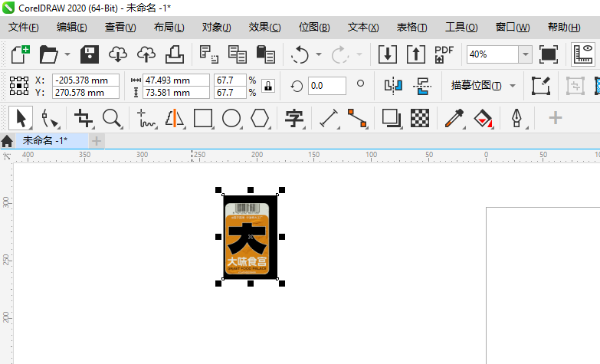
Task: Select the Outline Pen tool
Action: pos(517,118)
